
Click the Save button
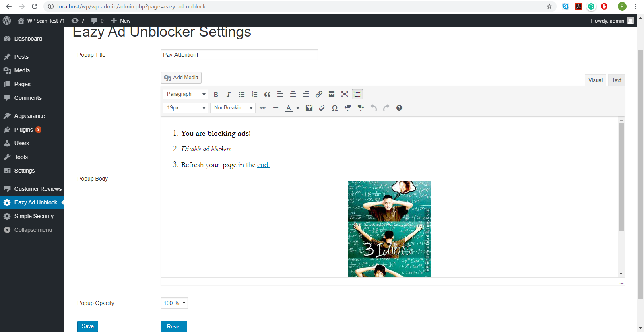(88, 326)
